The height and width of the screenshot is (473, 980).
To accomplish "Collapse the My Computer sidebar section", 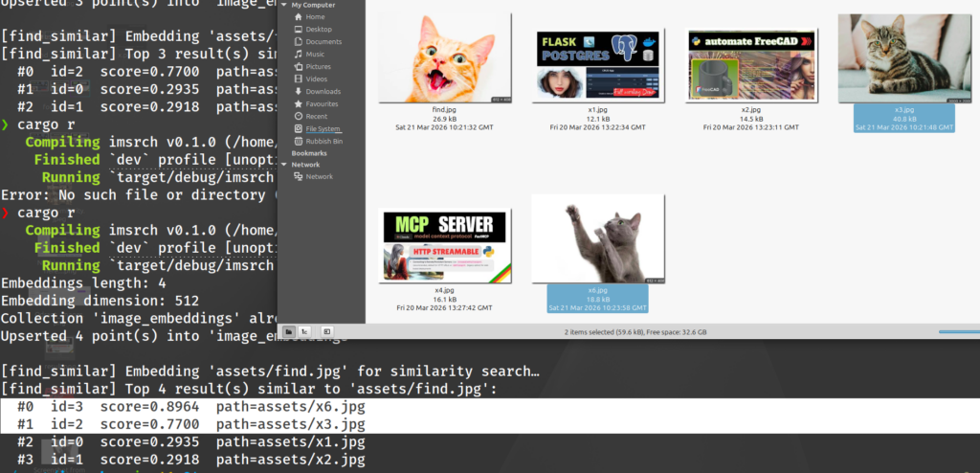I will click(284, 5).
